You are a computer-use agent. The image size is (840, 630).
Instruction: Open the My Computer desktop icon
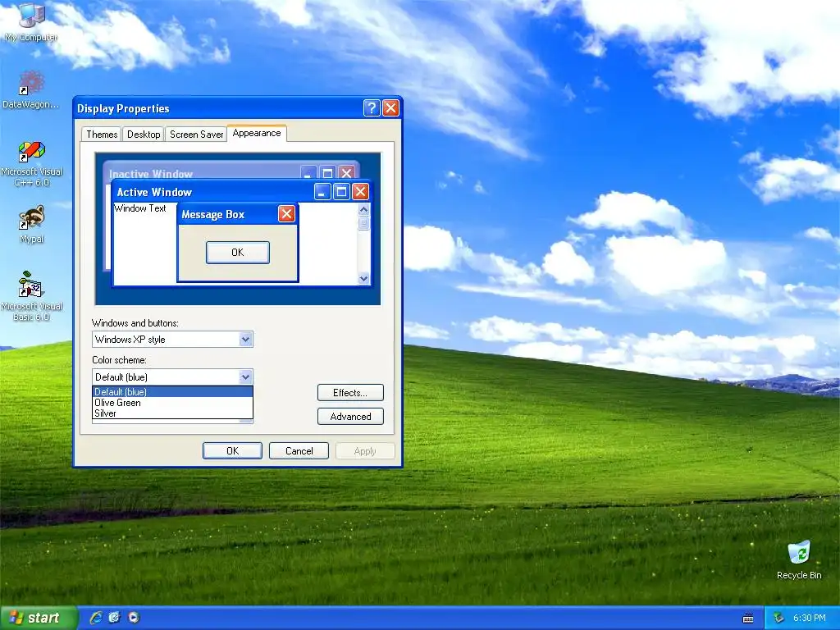tap(31, 21)
